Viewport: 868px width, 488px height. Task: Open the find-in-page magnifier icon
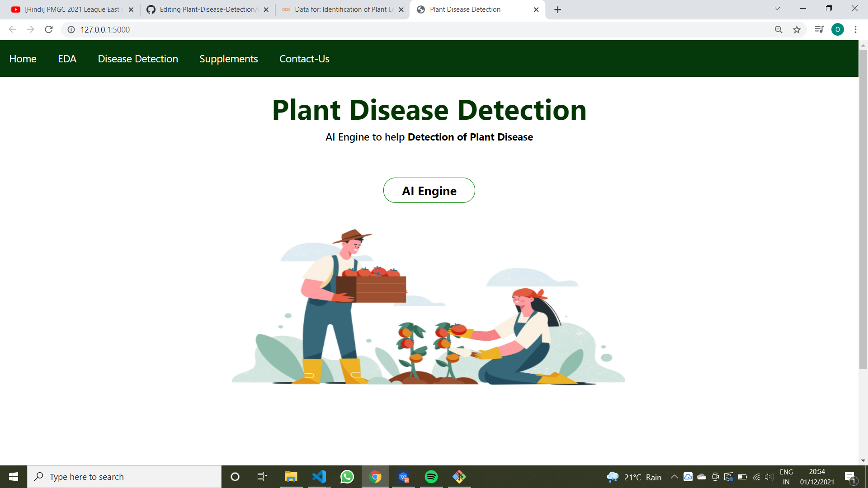point(778,29)
